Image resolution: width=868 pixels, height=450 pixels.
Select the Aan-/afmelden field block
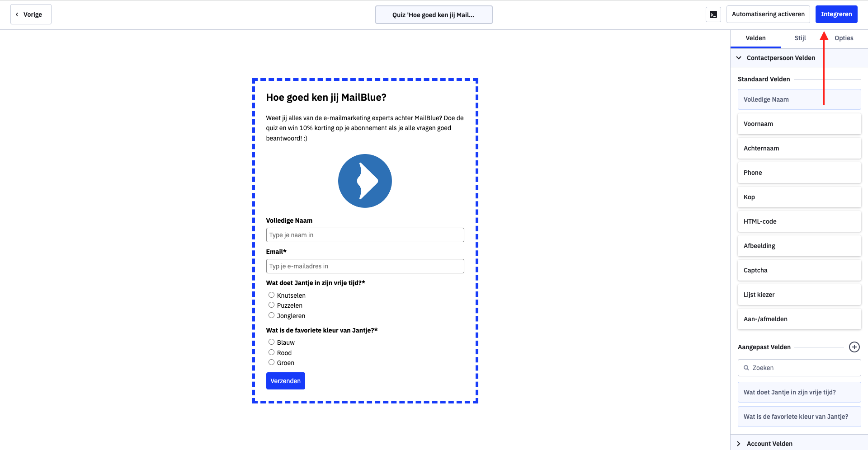799,319
